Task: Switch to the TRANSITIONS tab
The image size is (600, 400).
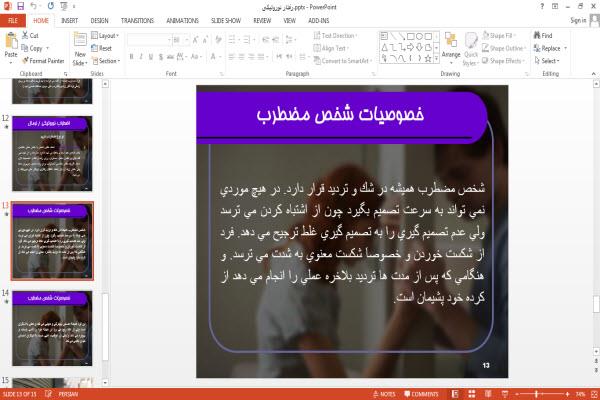Action: (x=137, y=21)
